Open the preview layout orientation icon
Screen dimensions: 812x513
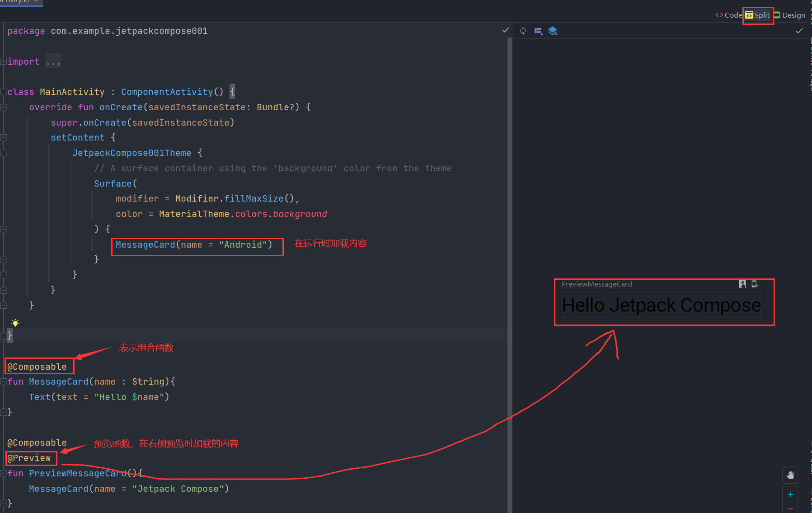[x=538, y=30]
